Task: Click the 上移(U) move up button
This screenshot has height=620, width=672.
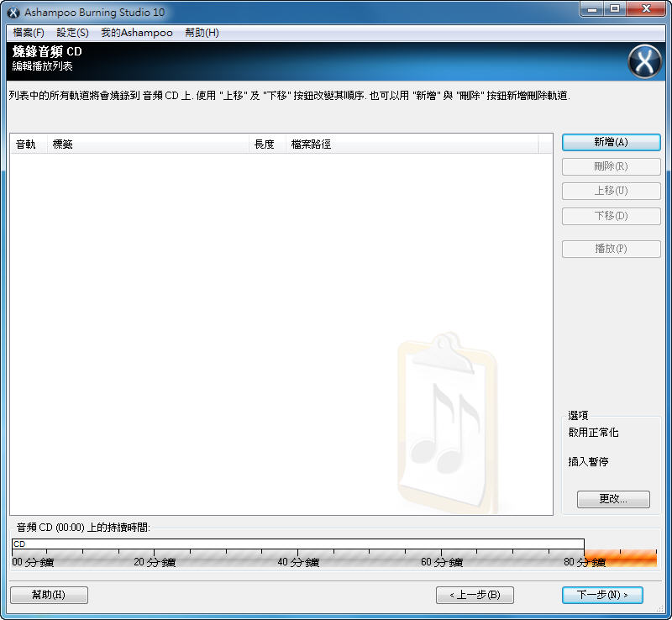Action: click(x=612, y=191)
